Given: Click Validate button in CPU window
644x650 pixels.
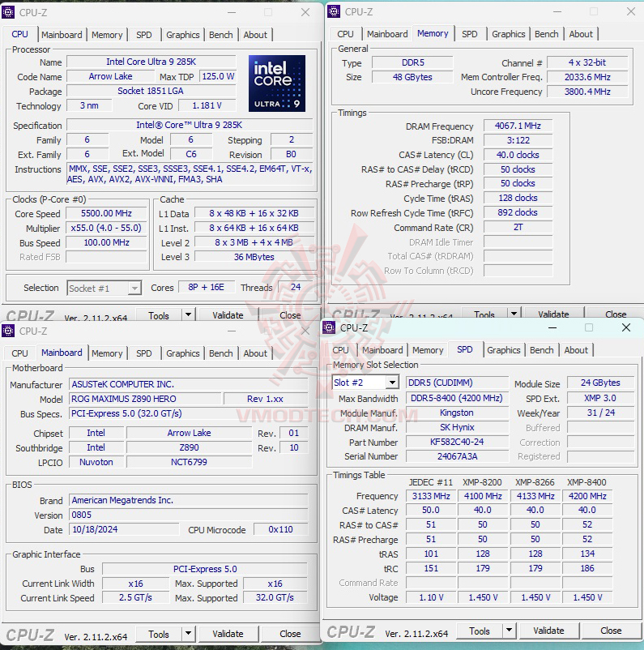Looking at the screenshot, I should coord(228,315).
